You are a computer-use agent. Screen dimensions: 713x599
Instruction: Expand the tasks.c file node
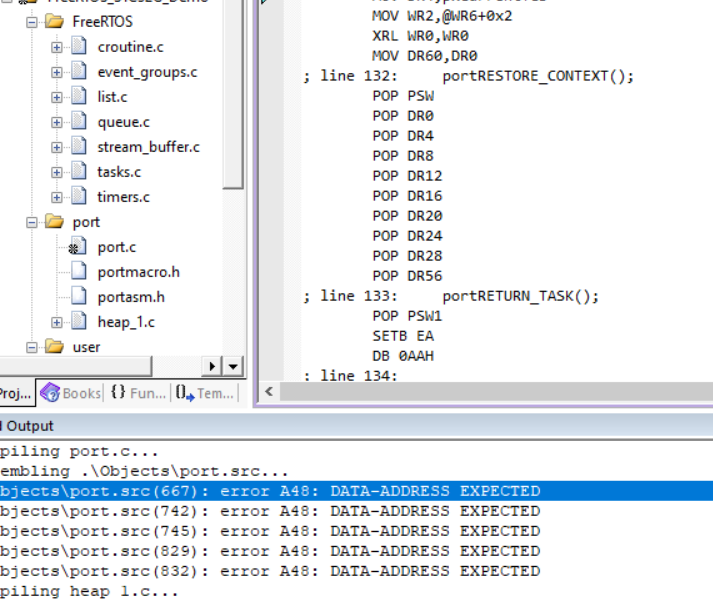pyautogui.click(x=56, y=172)
